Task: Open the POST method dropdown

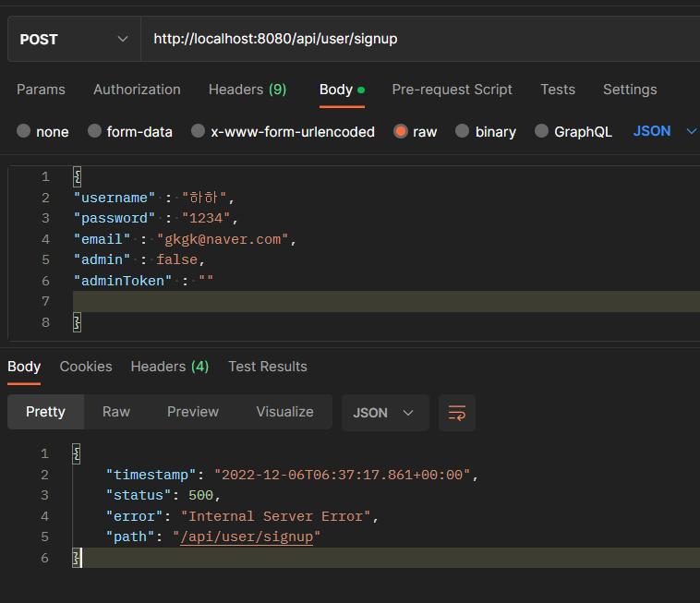Action: [x=74, y=40]
